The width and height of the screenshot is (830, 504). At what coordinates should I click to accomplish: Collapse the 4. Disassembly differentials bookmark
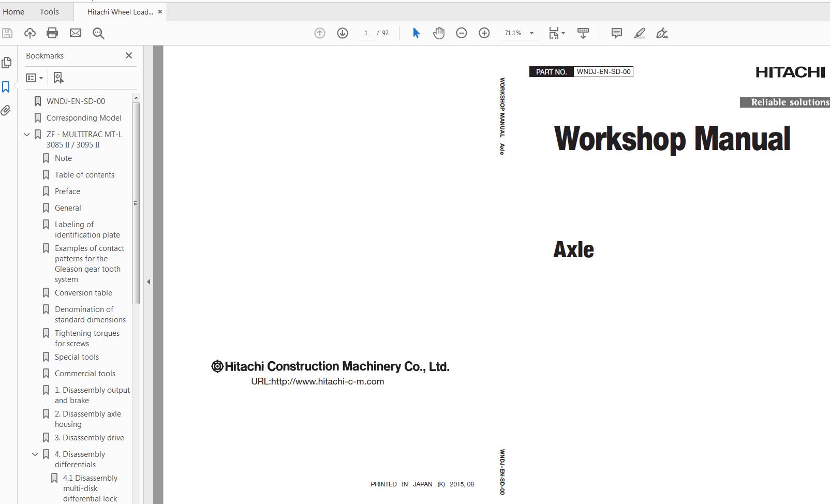click(x=35, y=454)
